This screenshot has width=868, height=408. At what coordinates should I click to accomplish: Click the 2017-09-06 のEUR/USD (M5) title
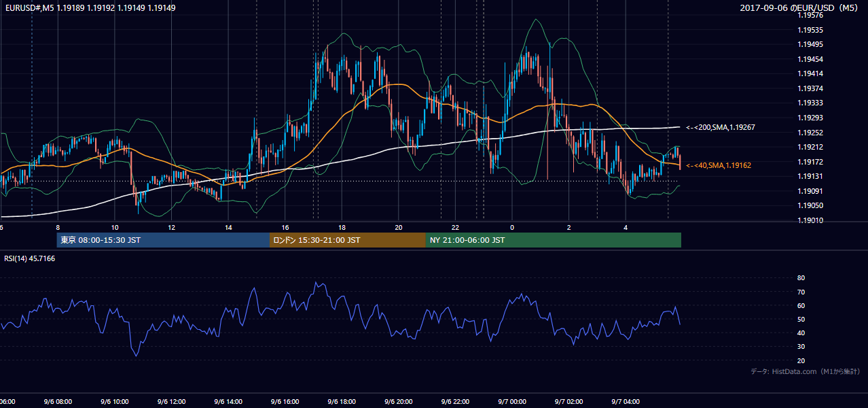tap(800, 8)
